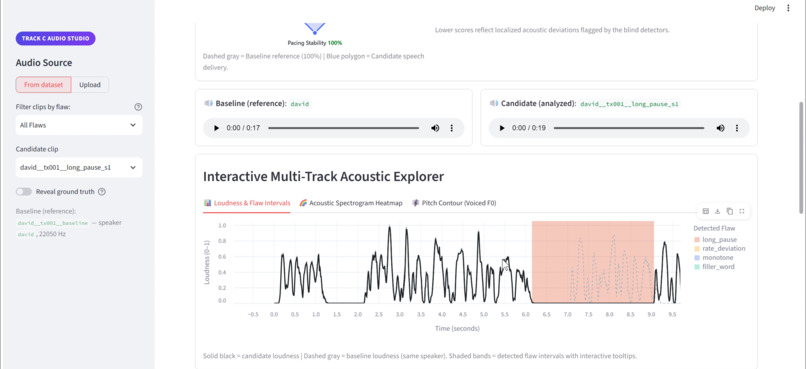Play the Baseline reference audio
806x369 pixels.
point(216,128)
